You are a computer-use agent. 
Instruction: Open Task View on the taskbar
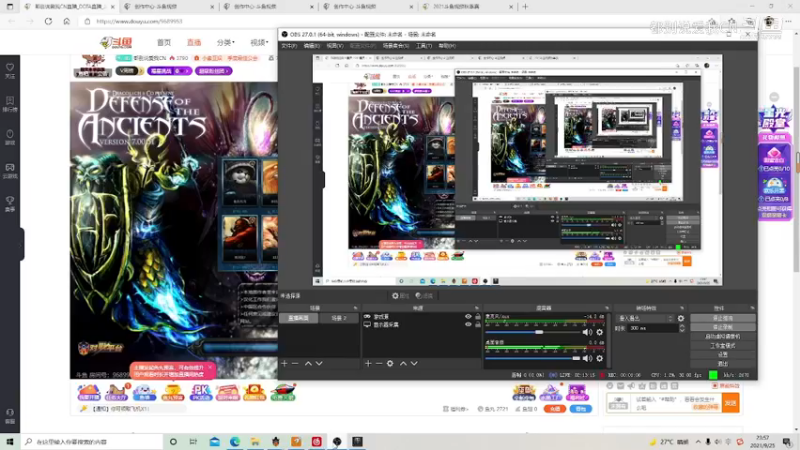point(193,441)
